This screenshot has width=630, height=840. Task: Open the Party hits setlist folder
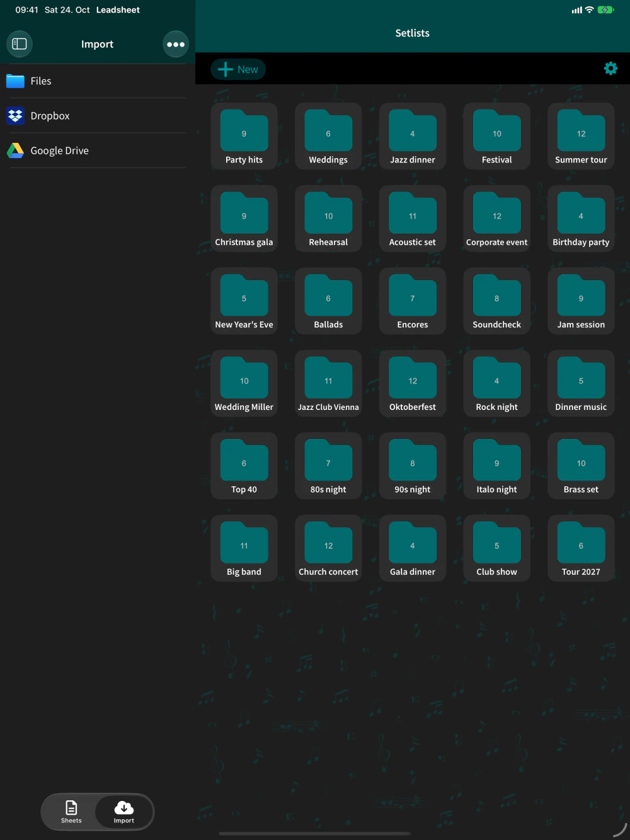click(244, 137)
